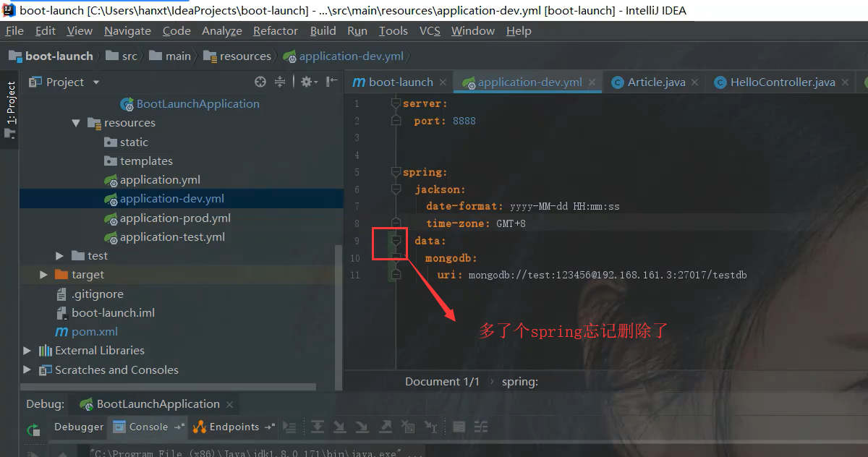This screenshot has height=457, width=868.
Task: Open the Analyze menu
Action: pos(222,30)
